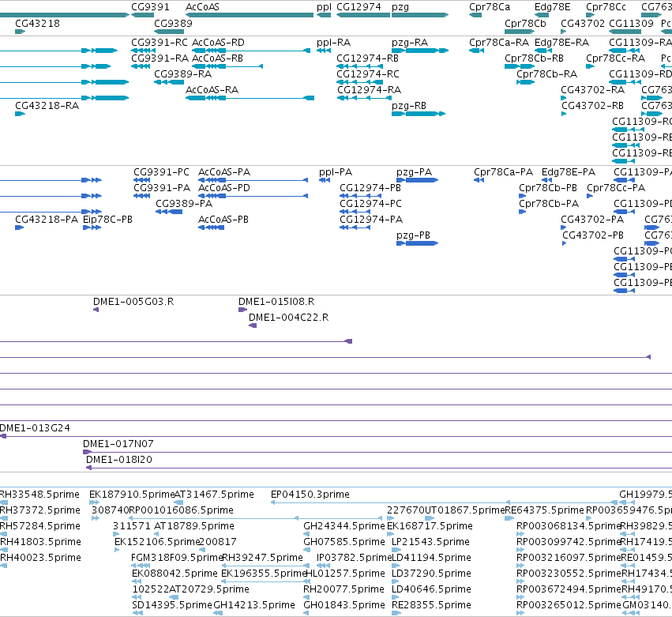Click the CG9391 gene label
Viewport: 672px width, 617px height.
point(150,7)
